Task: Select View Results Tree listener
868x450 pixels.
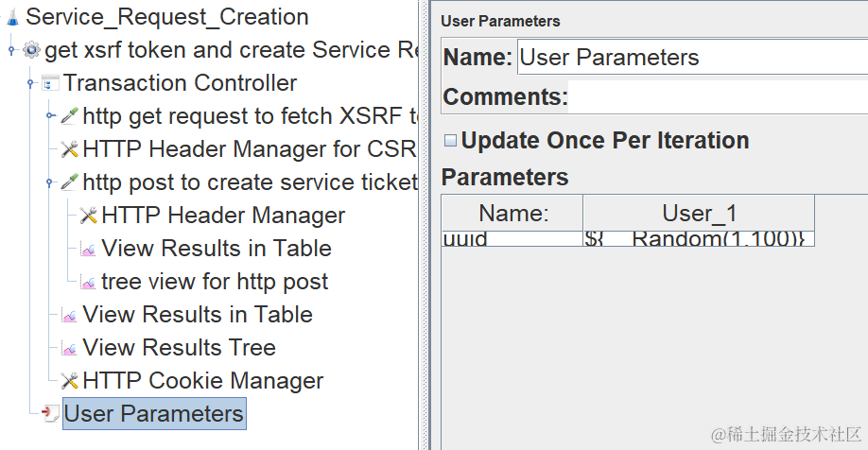Action: 179,348
